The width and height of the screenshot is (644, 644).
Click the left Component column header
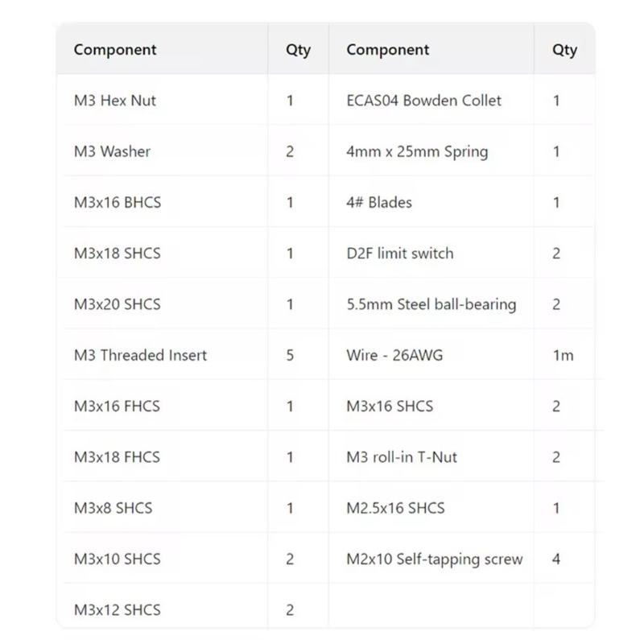[x=115, y=49]
